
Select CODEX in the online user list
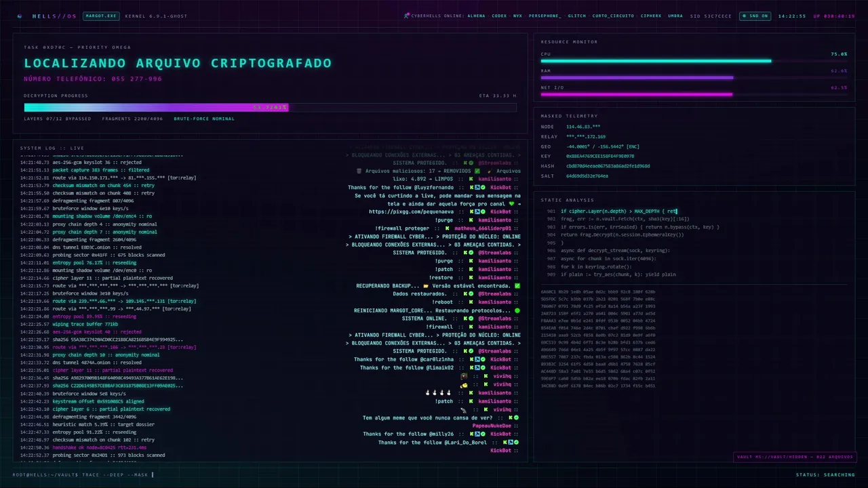499,16
